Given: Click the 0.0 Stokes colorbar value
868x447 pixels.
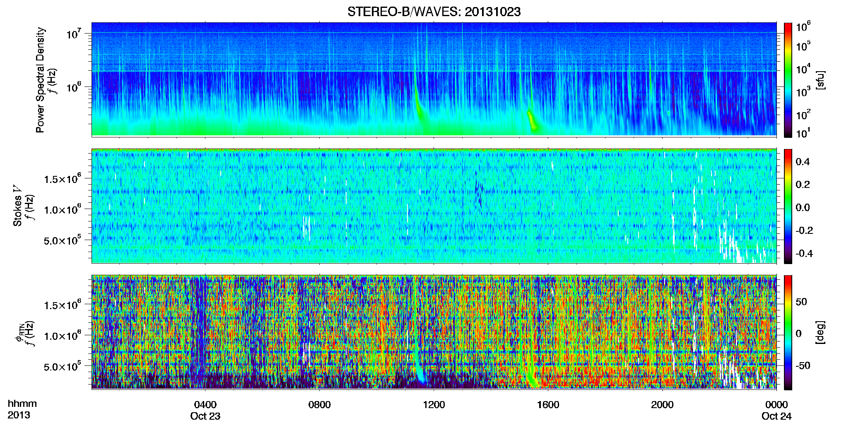Looking at the screenshot, I should tap(803, 207).
